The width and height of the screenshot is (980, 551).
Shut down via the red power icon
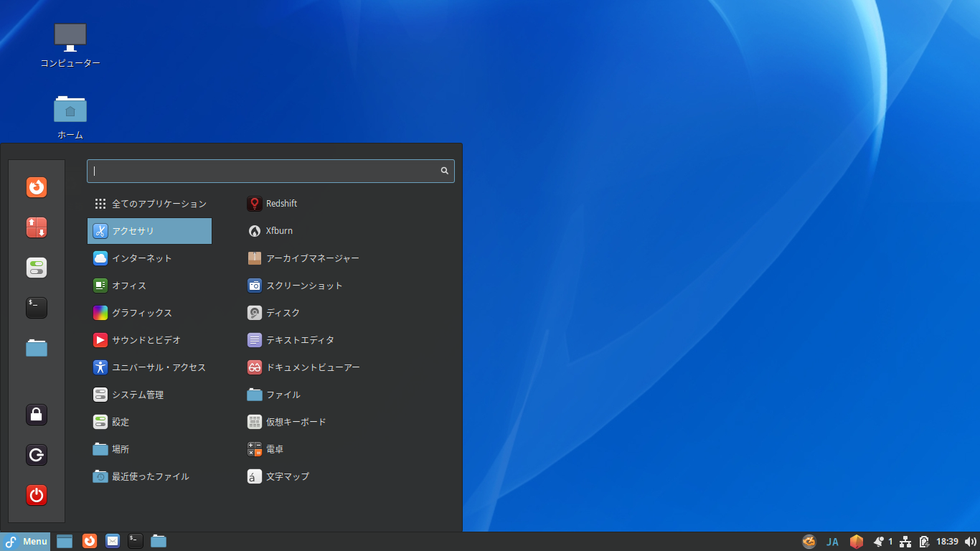click(x=36, y=495)
